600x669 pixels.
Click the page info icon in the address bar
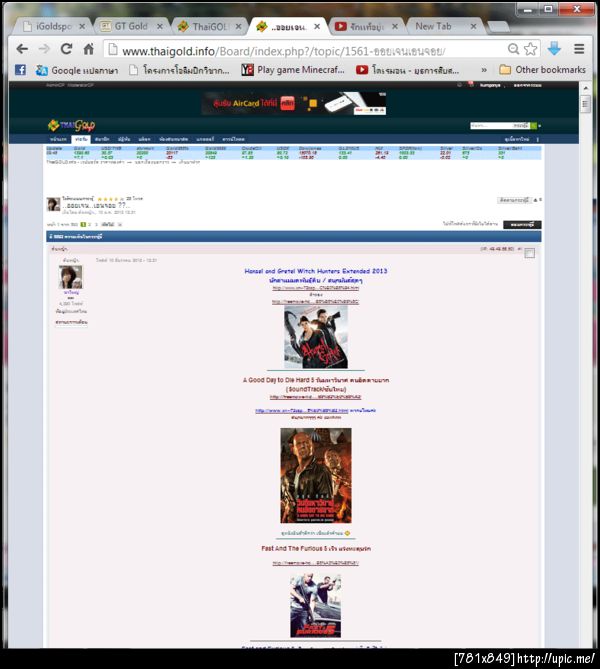tap(113, 50)
